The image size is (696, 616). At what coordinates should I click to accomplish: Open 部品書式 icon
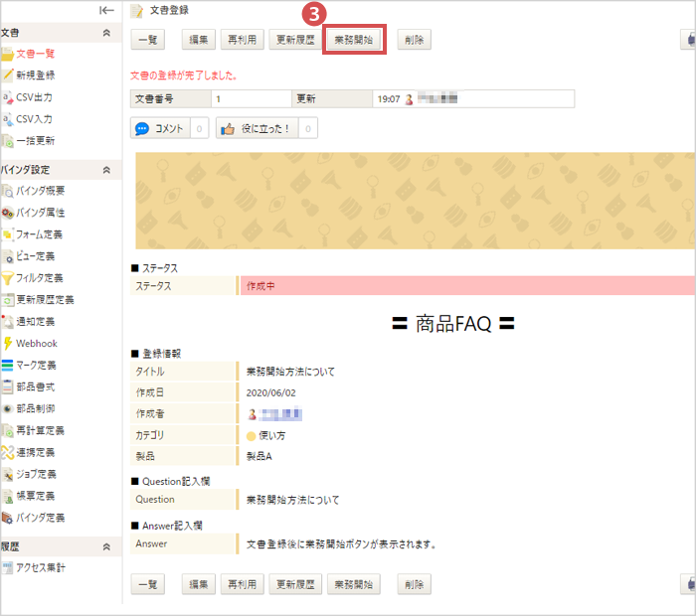click(7, 387)
